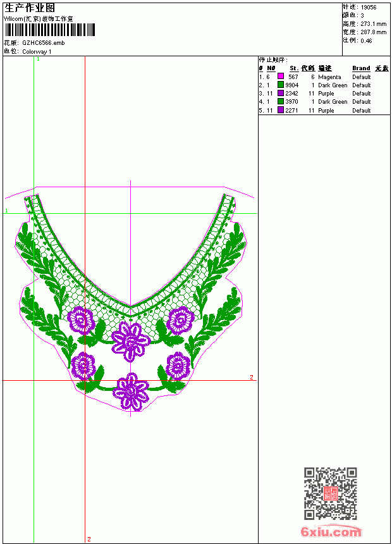Viewport: 392px width, 544px height.
Task: Pick the purple swatch beside 2271
Action: point(281,110)
